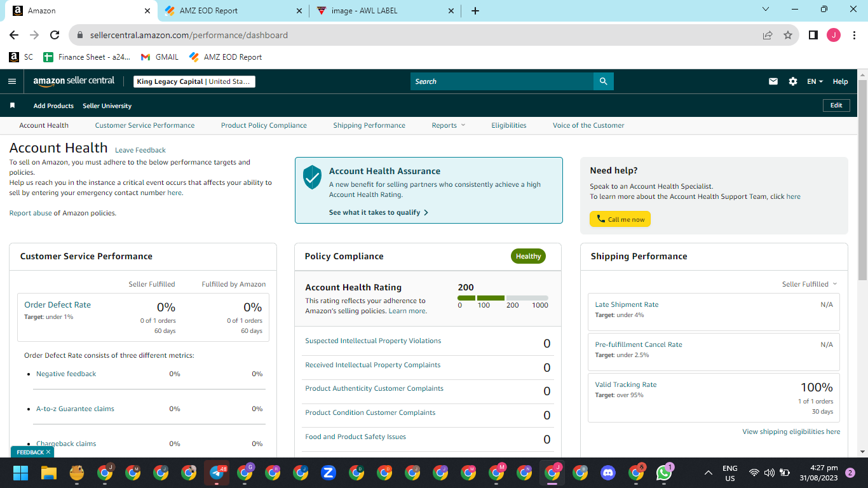
Task: Open the Order Defect Rate link
Action: click(58, 304)
